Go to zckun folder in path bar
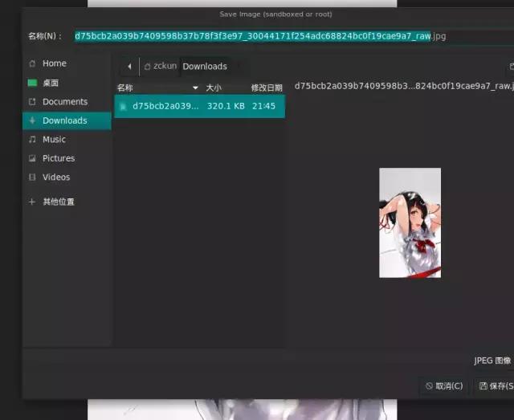The width and height of the screenshot is (514, 420). (x=161, y=67)
